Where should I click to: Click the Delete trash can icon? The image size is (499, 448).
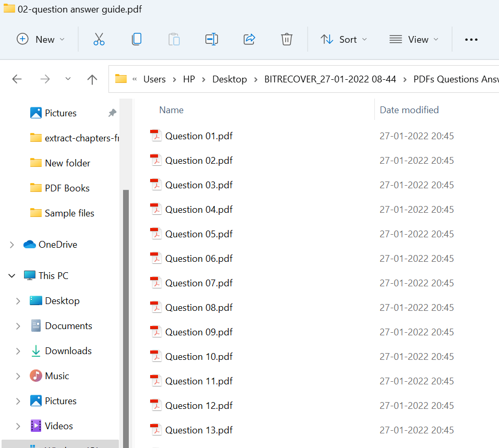286,39
